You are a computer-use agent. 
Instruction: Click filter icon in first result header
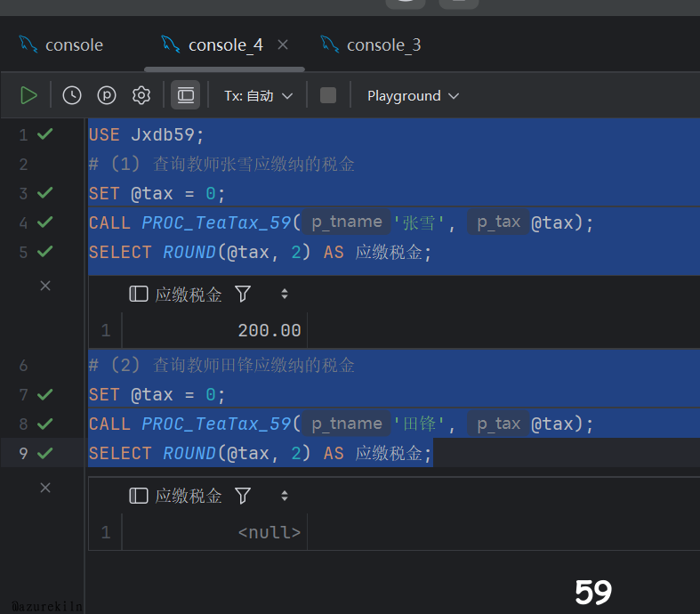tap(243, 294)
